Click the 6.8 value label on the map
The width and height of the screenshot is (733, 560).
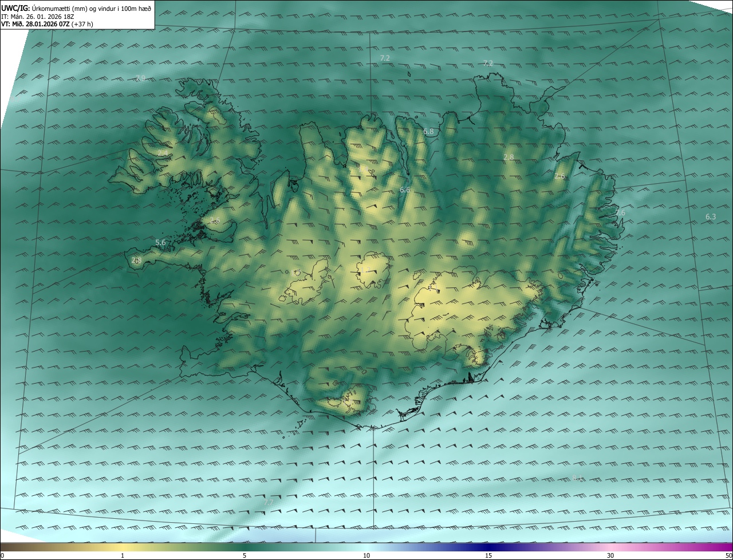(x=428, y=132)
